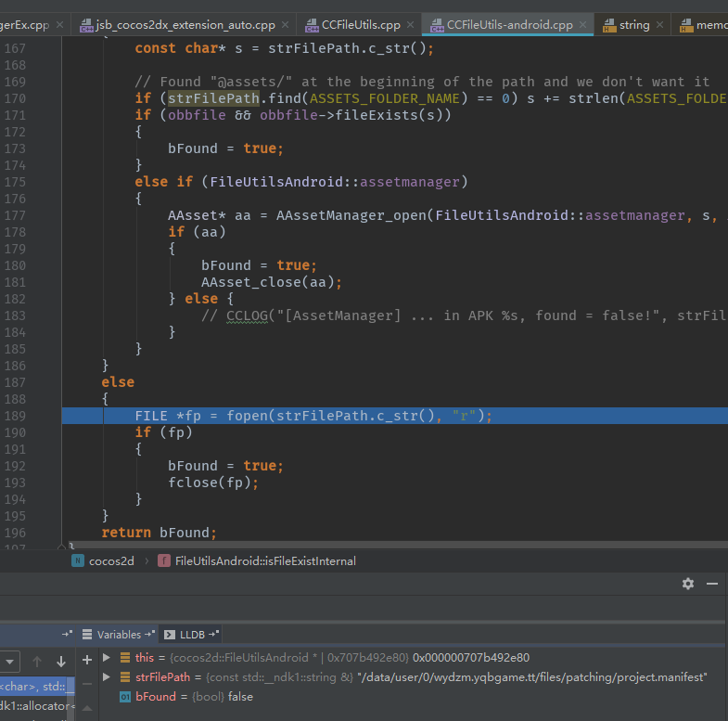Click the add watch plus button
Viewport: 728px width, 721px height.
87,658
